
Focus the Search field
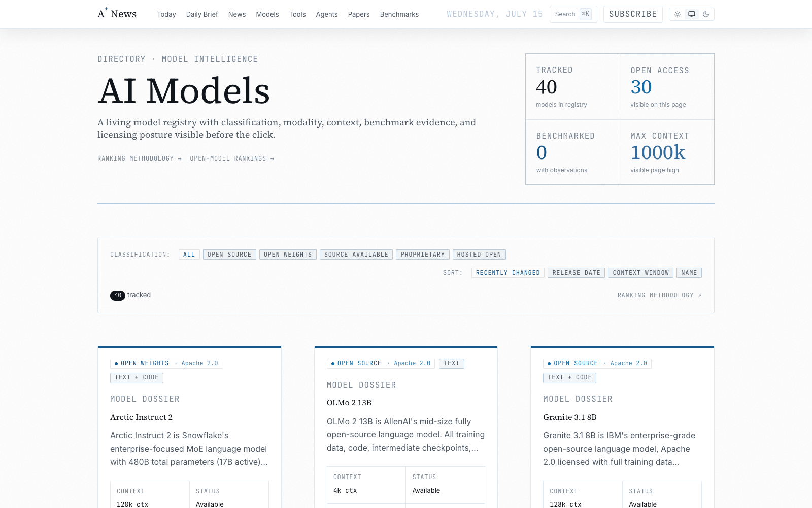click(573, 14)
